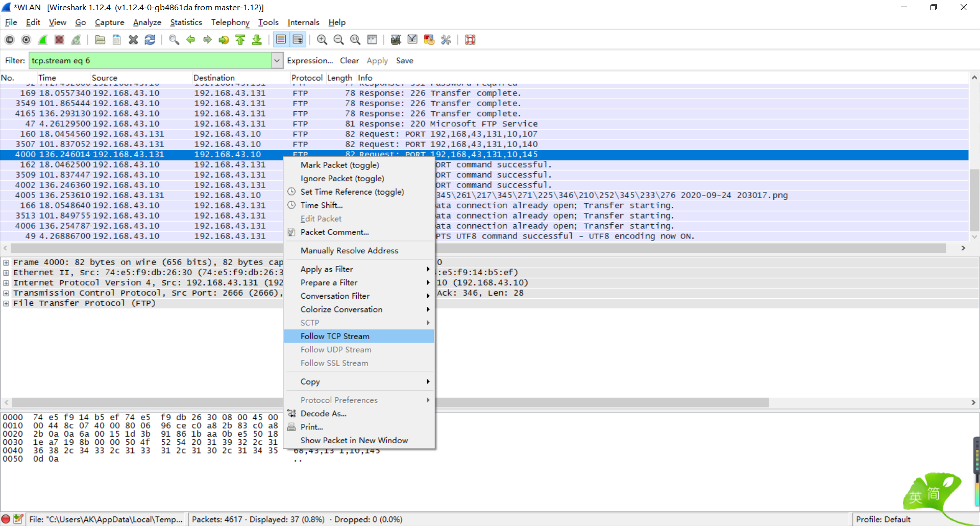Open Preferences with the tools icon
The width and height of the screenshot is (980, 526).
[x=446, y=40]
